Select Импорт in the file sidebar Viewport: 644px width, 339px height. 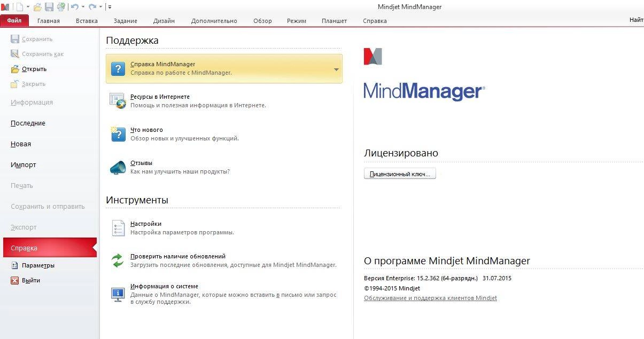pyautogui.click(x=24, y=165)
